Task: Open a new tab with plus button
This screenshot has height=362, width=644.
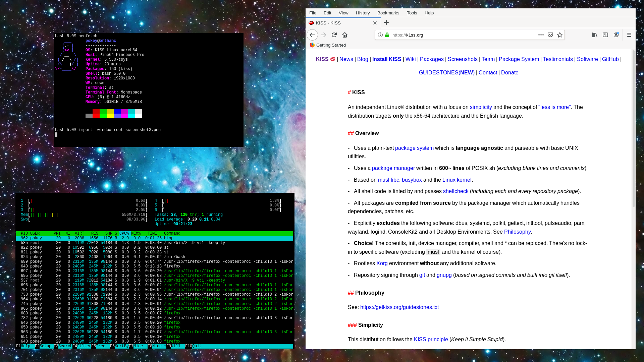Action: pos(386,22)
